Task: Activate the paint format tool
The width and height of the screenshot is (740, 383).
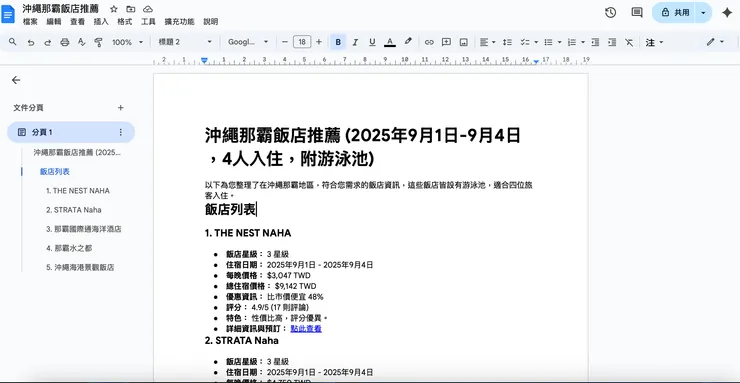Action: 98,42
